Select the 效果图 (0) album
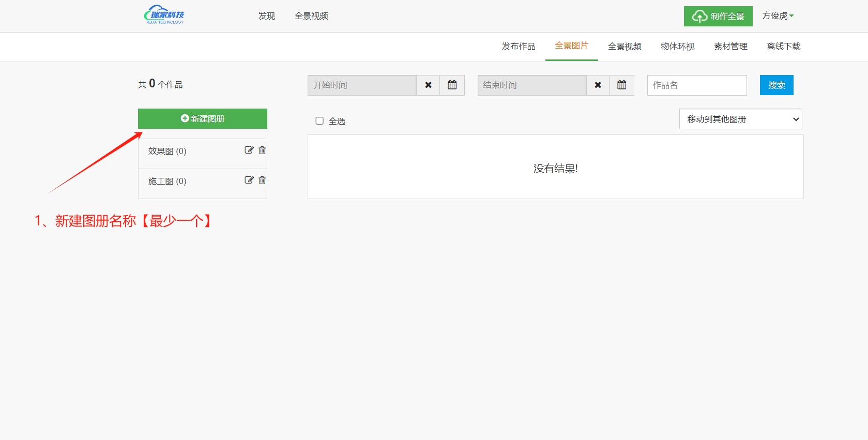This screenshot has height=440, width=868. coord(167,151)
